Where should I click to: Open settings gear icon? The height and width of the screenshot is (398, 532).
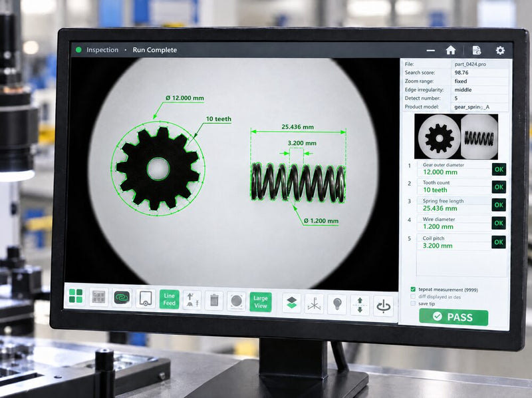coord(500,51)
